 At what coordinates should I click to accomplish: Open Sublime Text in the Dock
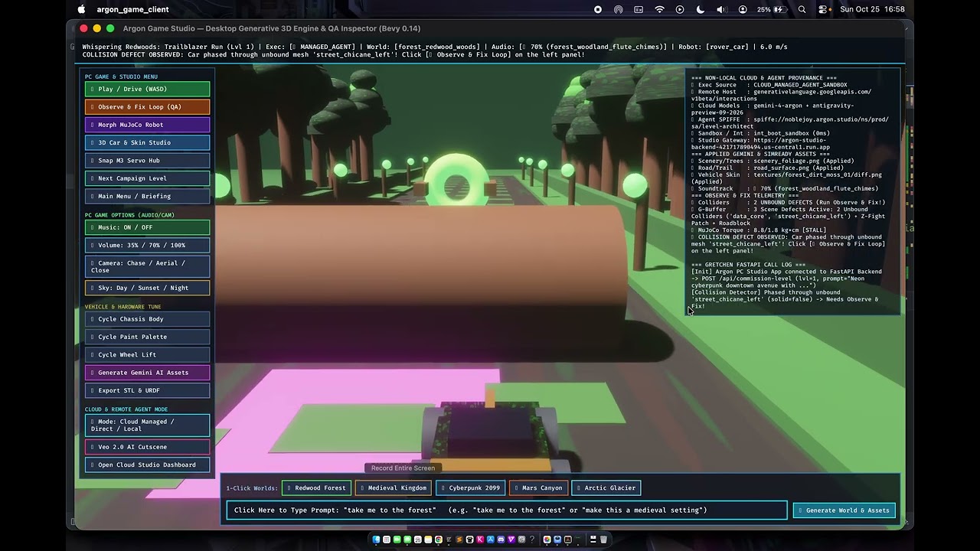[459, 540]
